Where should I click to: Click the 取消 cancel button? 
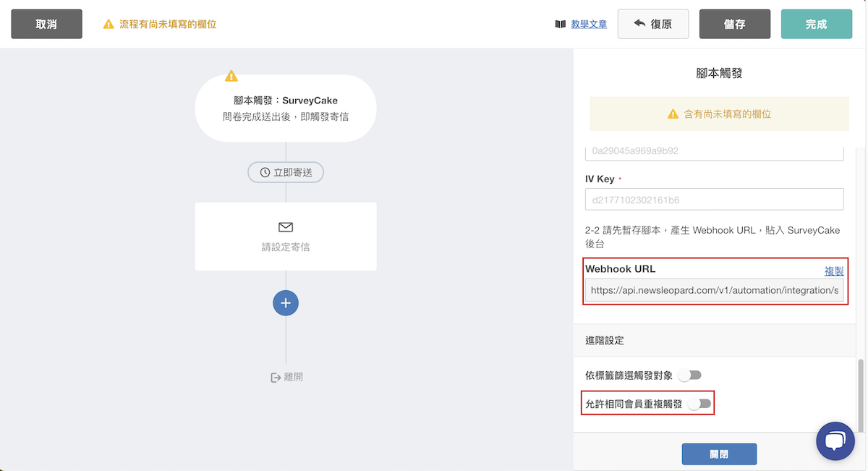coord(46,24)
